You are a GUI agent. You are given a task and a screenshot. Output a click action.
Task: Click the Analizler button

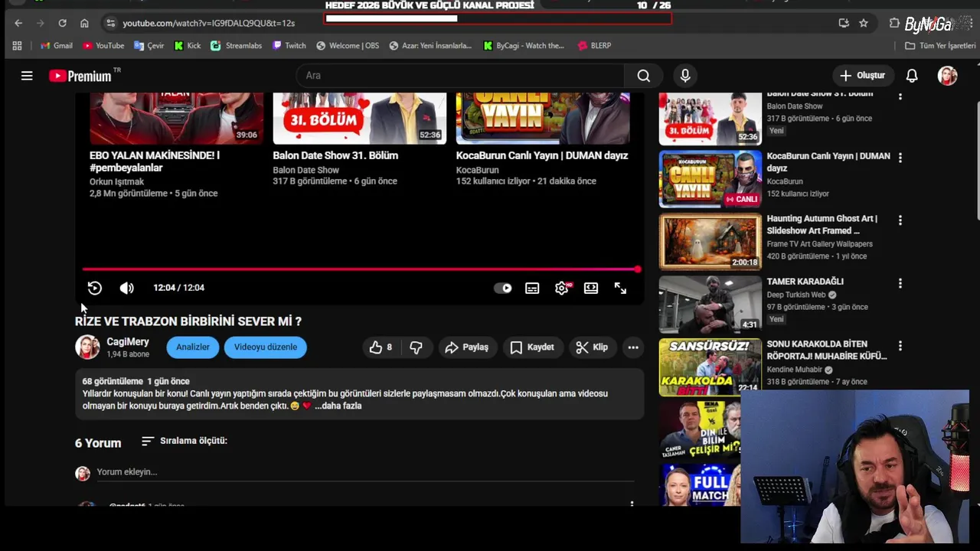193,347
